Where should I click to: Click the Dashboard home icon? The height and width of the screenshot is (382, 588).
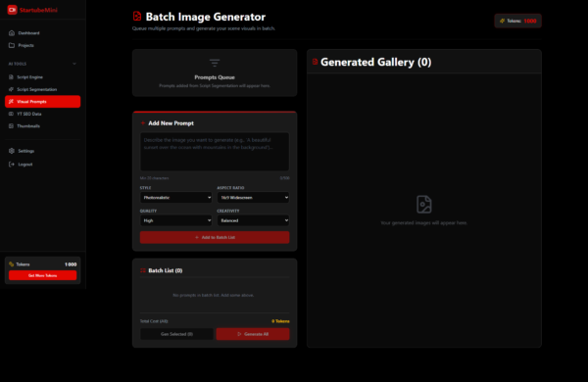tap(12, 33)
